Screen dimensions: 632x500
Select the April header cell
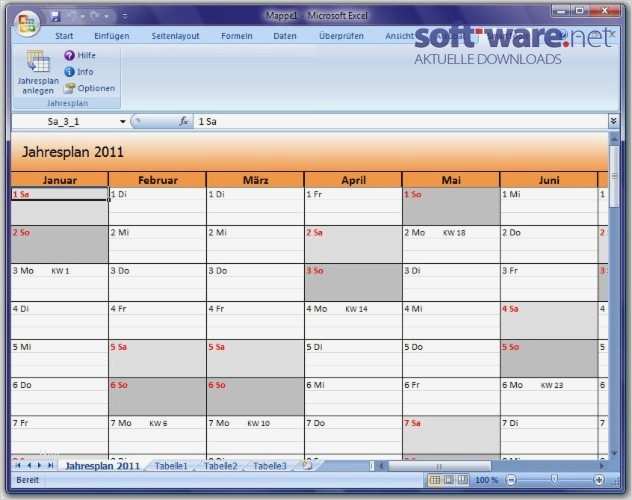point(353,180)
